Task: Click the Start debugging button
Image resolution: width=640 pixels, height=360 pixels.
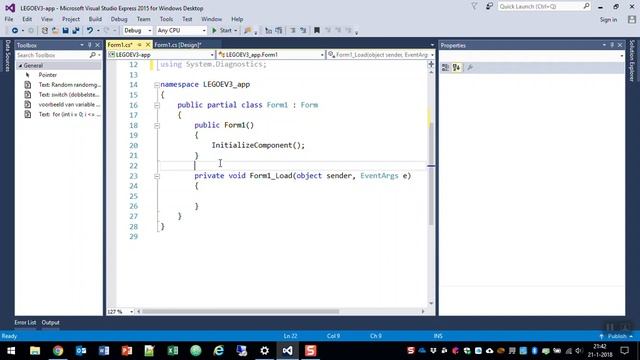Action: click(x=222, y=31)
